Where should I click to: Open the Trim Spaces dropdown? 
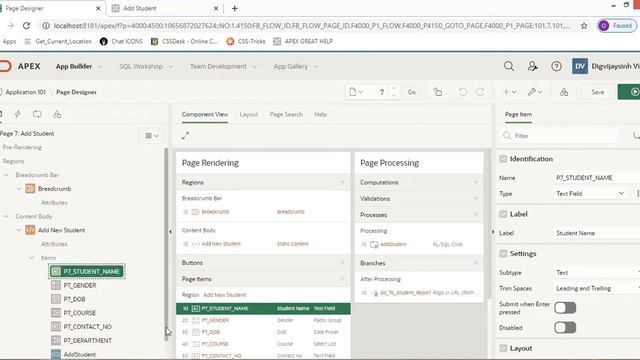coord(597,288)
